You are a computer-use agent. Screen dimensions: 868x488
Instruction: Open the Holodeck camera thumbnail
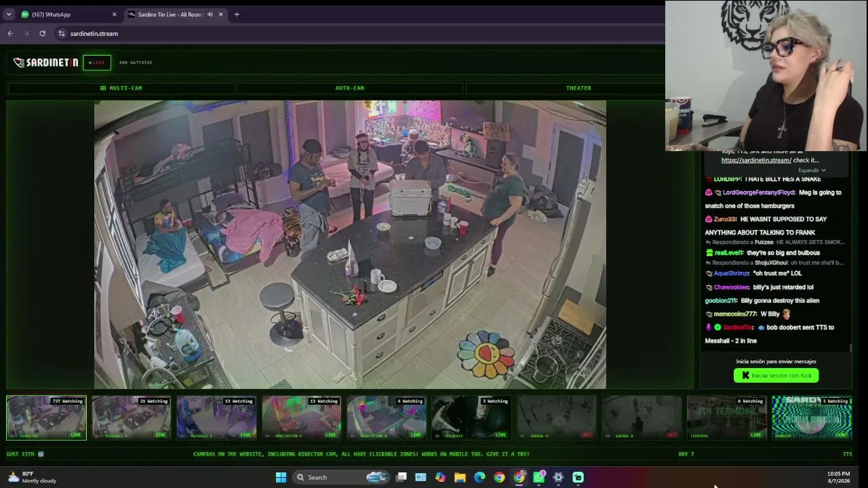[x=471, y=418]
